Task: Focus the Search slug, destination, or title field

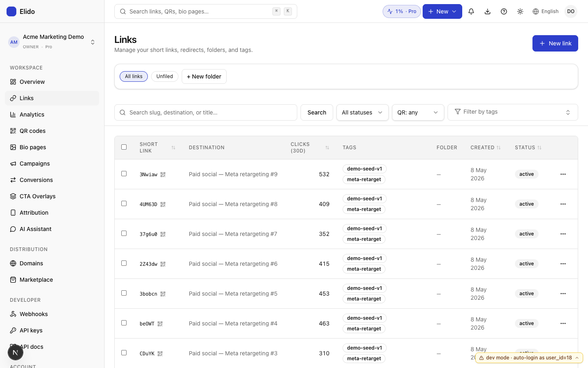Action: tap(206, 112)
